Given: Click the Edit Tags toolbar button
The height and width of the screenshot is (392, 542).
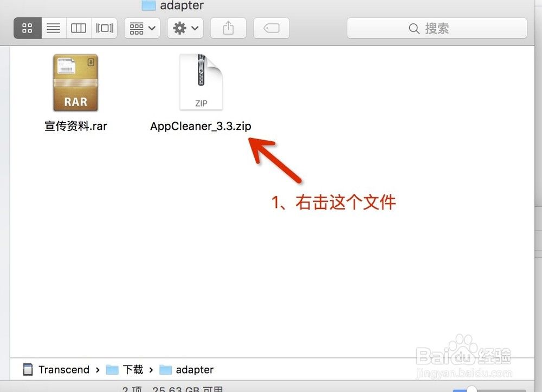Looking at the screenshot, I should tap(272, 28).
